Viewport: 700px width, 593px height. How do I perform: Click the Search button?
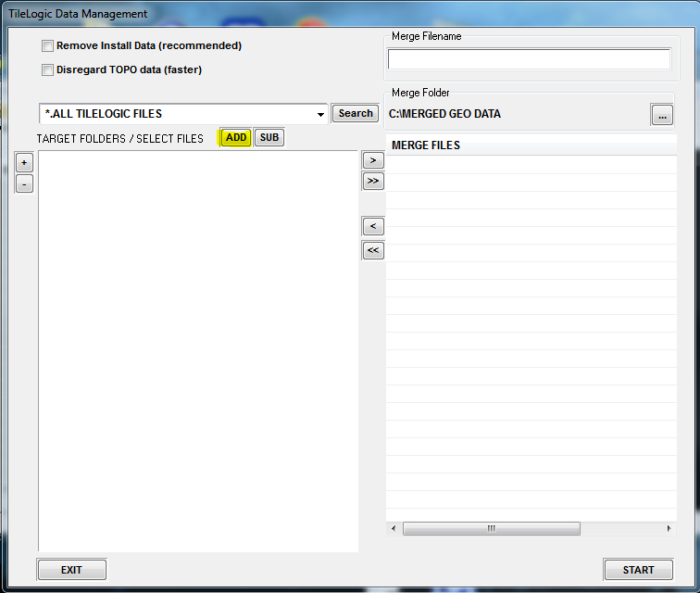(356, 113)
